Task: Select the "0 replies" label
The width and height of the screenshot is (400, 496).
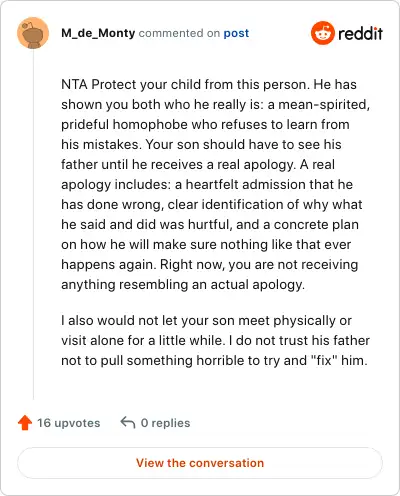Action: pyautogui.click(x=165, y=423)
